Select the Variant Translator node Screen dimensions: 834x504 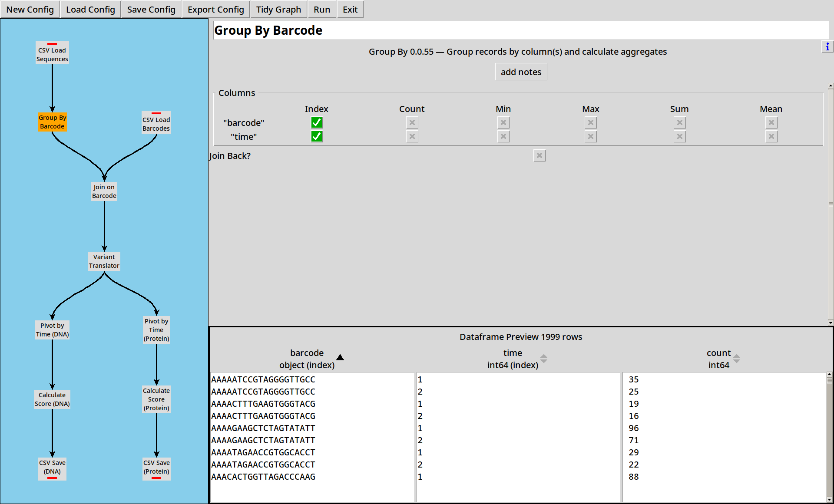coord(104,261)
